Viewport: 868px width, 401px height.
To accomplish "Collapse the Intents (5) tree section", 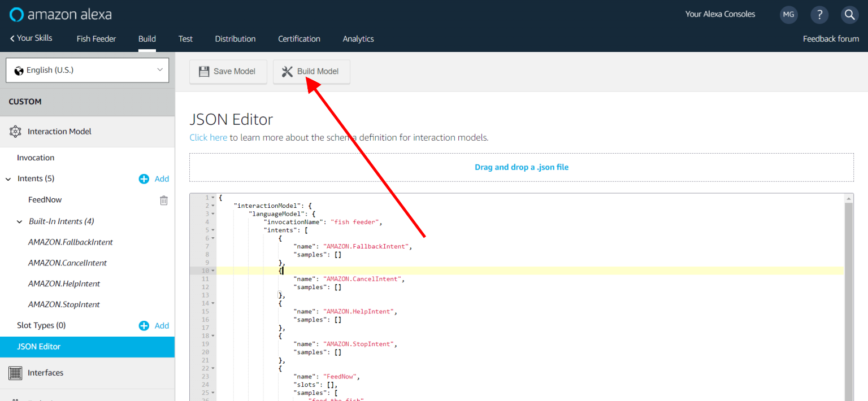I will click(x=8, y=179).
